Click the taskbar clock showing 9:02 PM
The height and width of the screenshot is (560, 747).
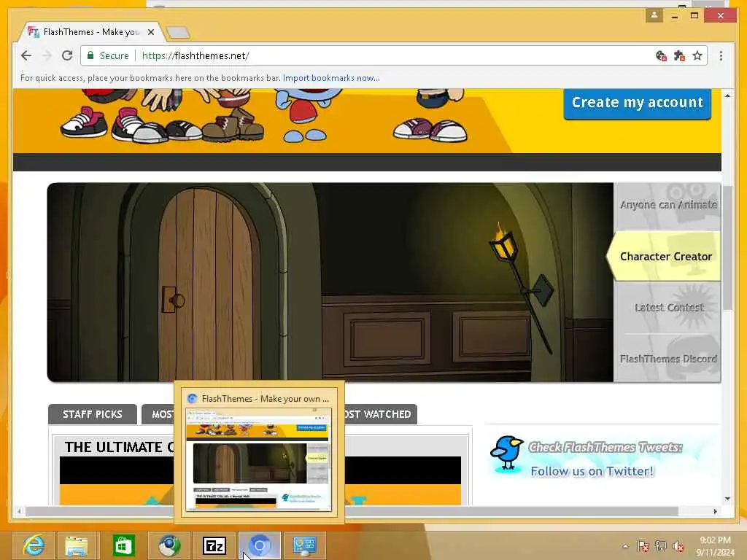pos(715,546)
